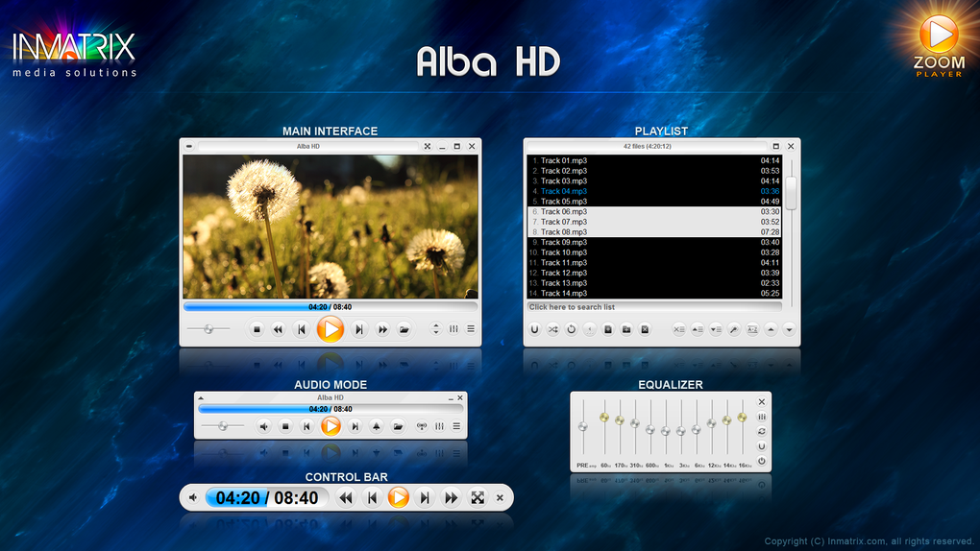Viewport: 980px width, 551px height.
Task: Click the up/down arrows icon in main interface
Action: 436,329
